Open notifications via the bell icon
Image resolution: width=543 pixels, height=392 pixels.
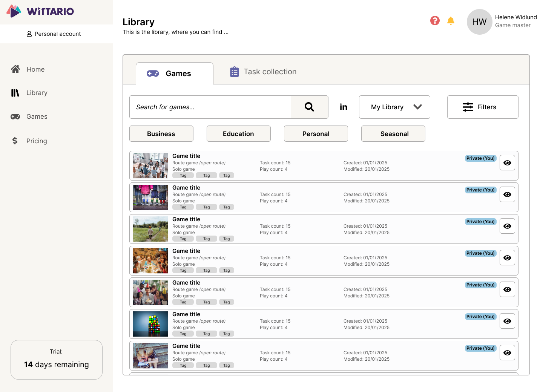tap(451, 21)
